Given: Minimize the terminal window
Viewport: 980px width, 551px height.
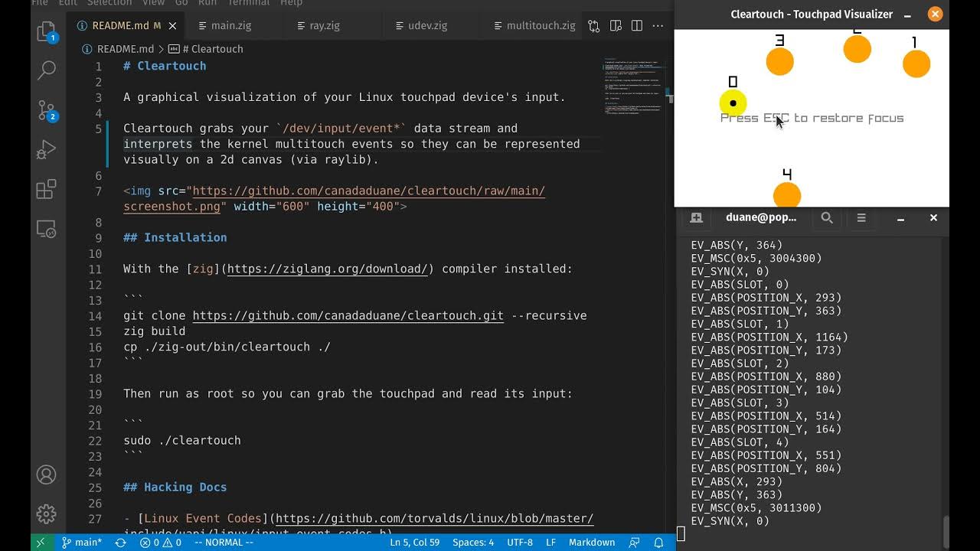Looking at the screenshot, I should tap(901, 218).
